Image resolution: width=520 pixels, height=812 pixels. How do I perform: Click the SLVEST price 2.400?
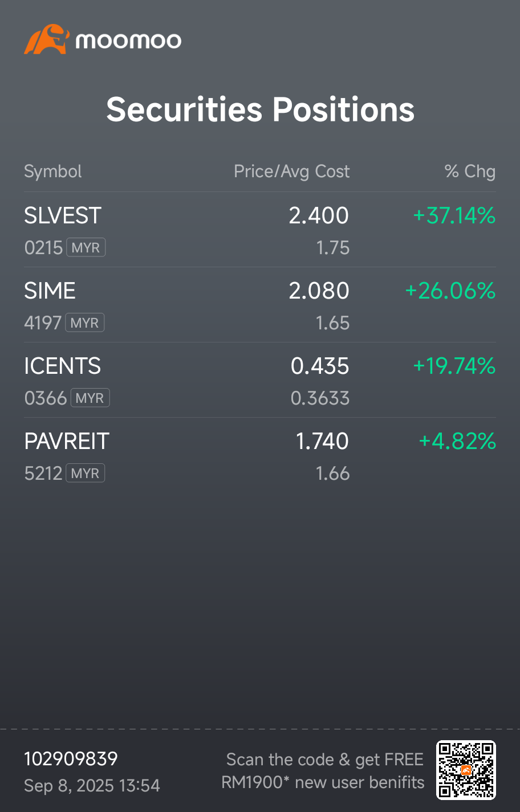(319, 215)
